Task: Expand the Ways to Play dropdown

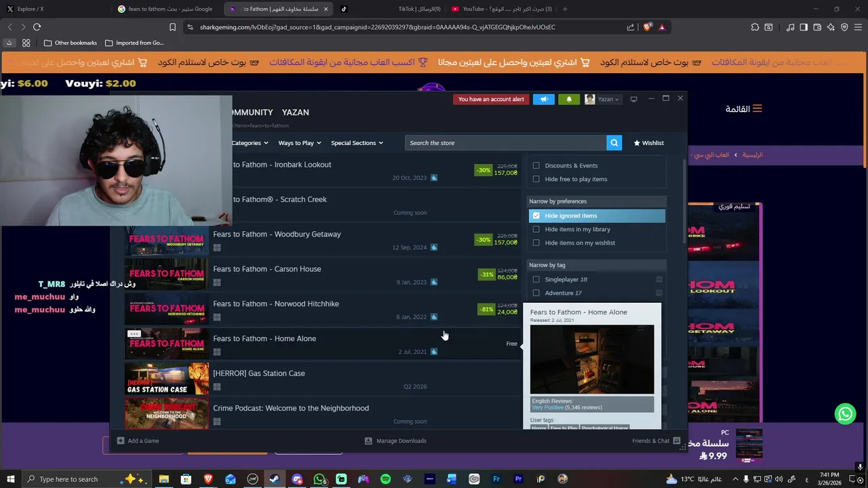Action: tap(299, 143)
